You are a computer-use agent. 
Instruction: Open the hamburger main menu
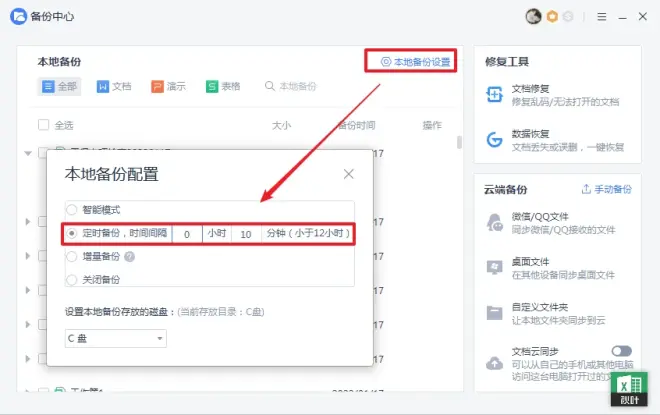pos(602,16)
